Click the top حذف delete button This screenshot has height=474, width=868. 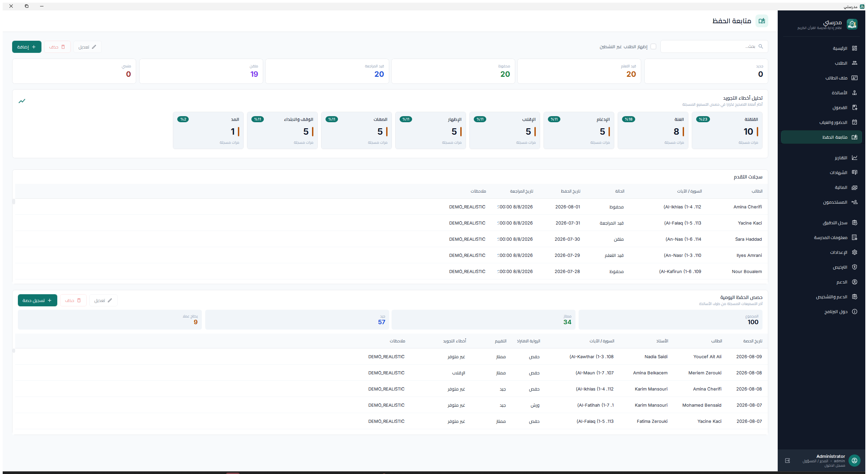(x=57, y=47)
